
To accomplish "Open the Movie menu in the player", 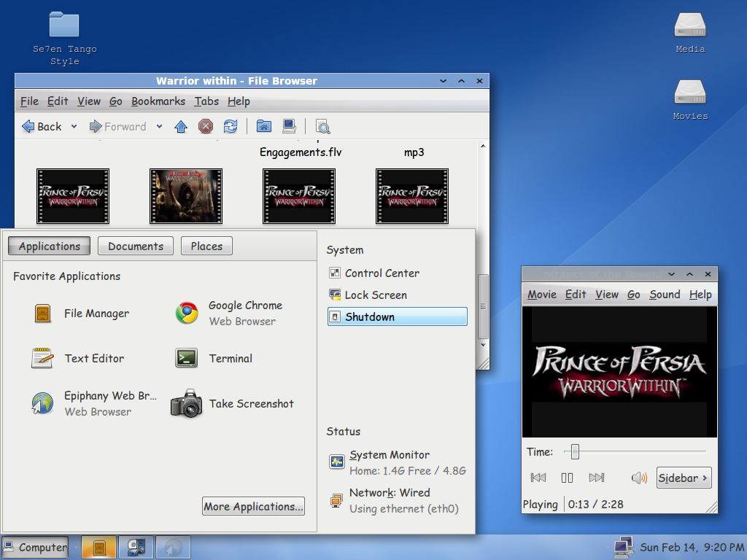I will [542, 295].
